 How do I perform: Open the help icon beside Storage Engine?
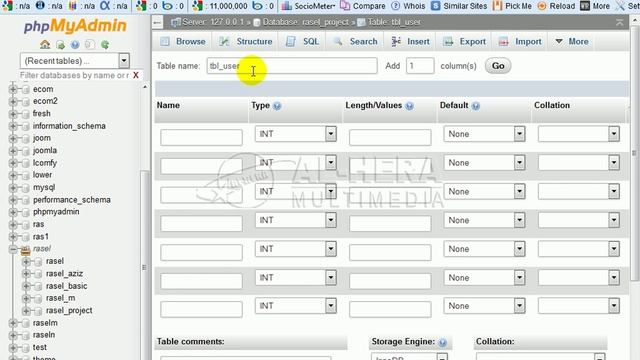(x=442, y=342)
